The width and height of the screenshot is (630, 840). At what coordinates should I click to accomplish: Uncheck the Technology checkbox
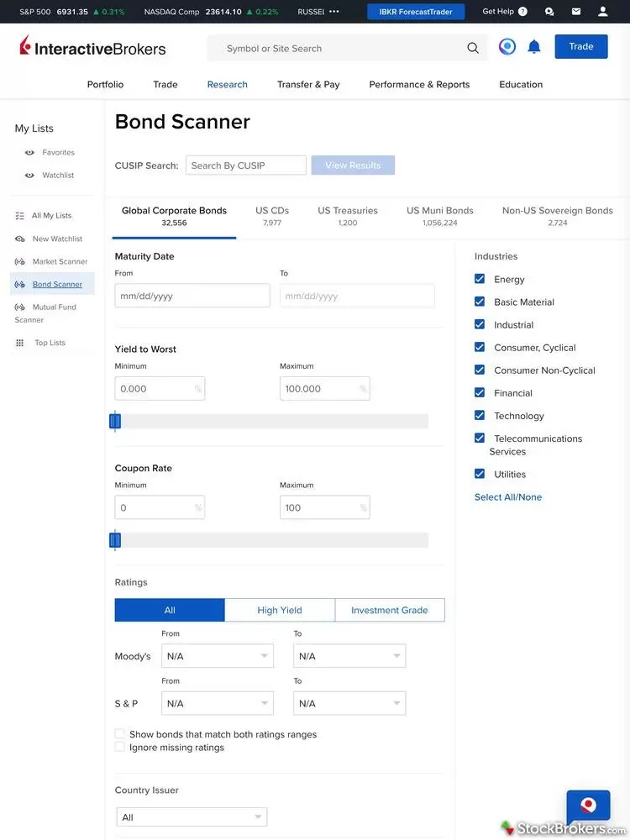point(480,415)
